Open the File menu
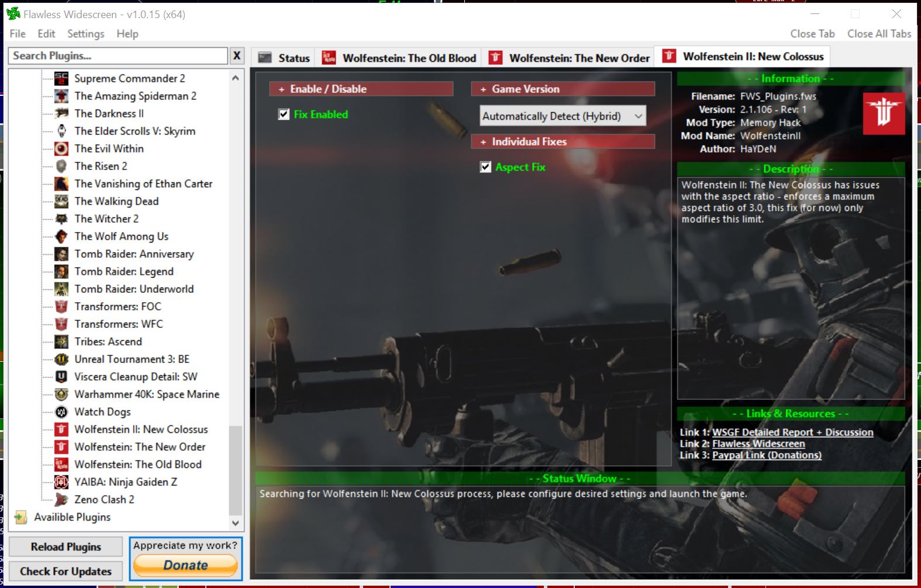Viewport: 921px width, 588px height. (18, 34)
